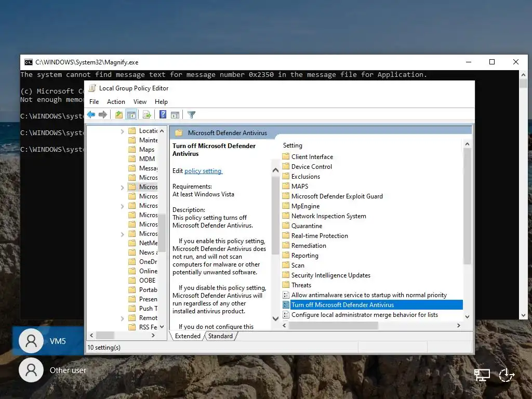This screenshot has height=399, width=532.
Task: Expand the Remot tree node
Action: (x=122, y=318)
